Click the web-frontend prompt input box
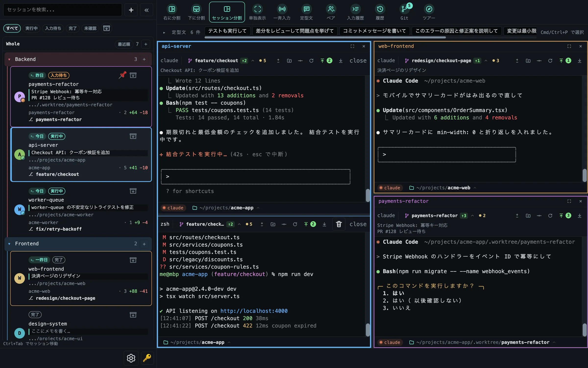This screenshot has height=368, width=588. point(447,155)
